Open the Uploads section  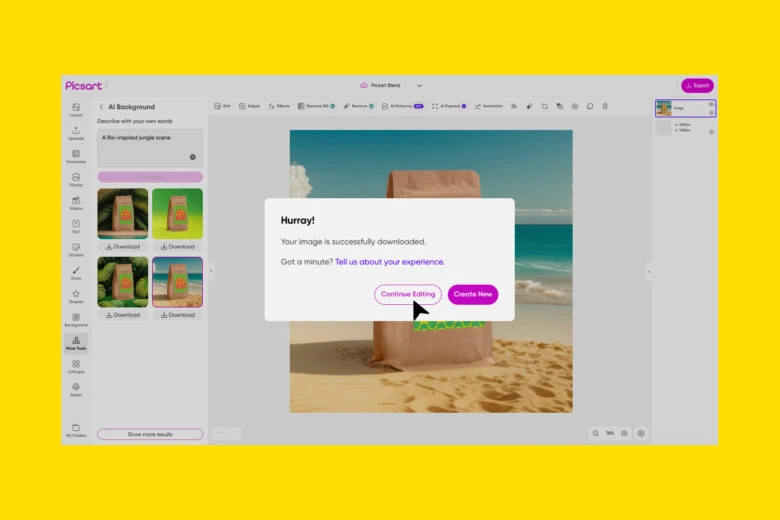click(76, 132)
